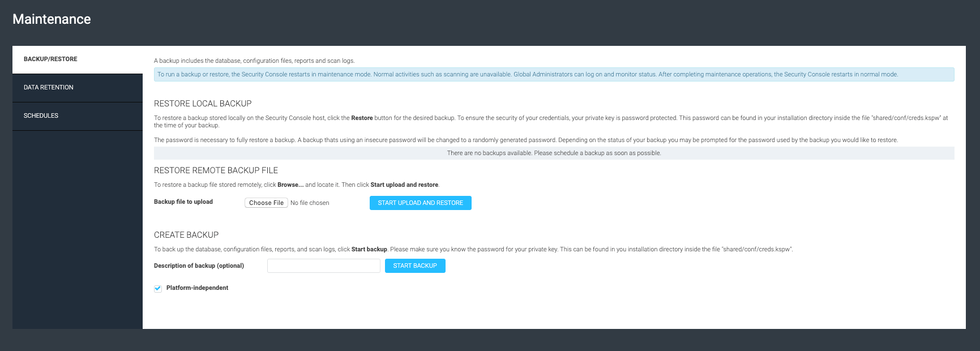
Task: Select the Restore Local Backup heading
Action: click(x=203, y=104)
